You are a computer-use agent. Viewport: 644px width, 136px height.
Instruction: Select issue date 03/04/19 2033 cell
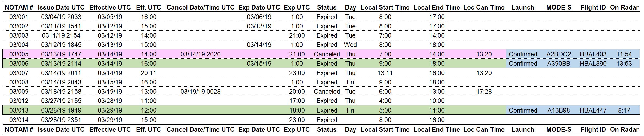coord(61,17)
